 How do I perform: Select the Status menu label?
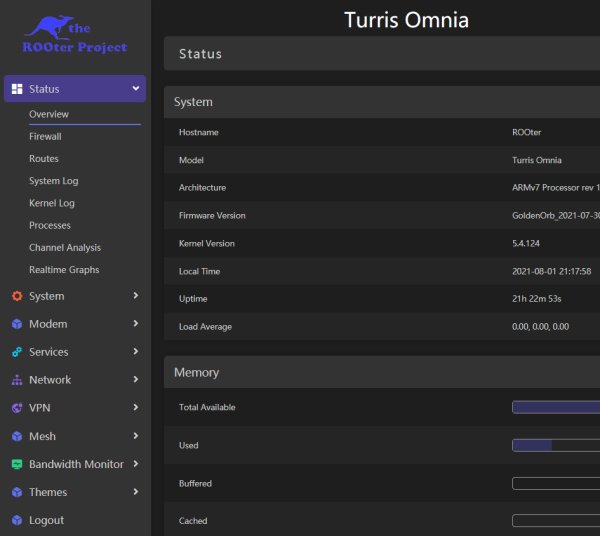coord(44,89)
